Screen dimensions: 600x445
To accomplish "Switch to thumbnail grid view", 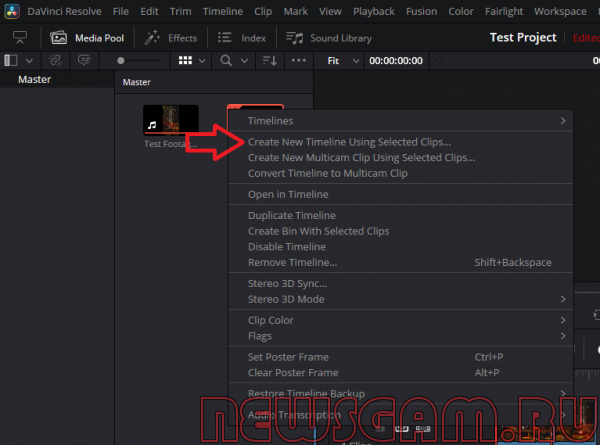I will pos(185,60).
